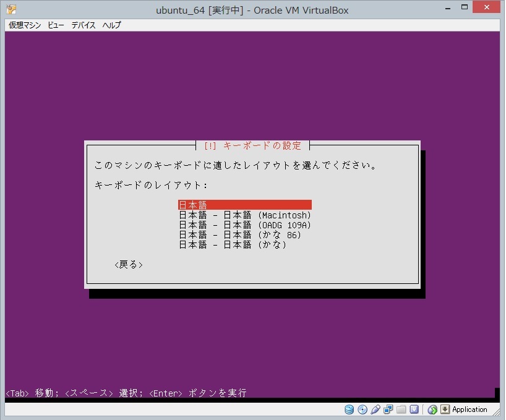The width and height of the screenshot is (506, 420).
Task: Click the hard disk activity icon
Action: click(x=349, y=409)
